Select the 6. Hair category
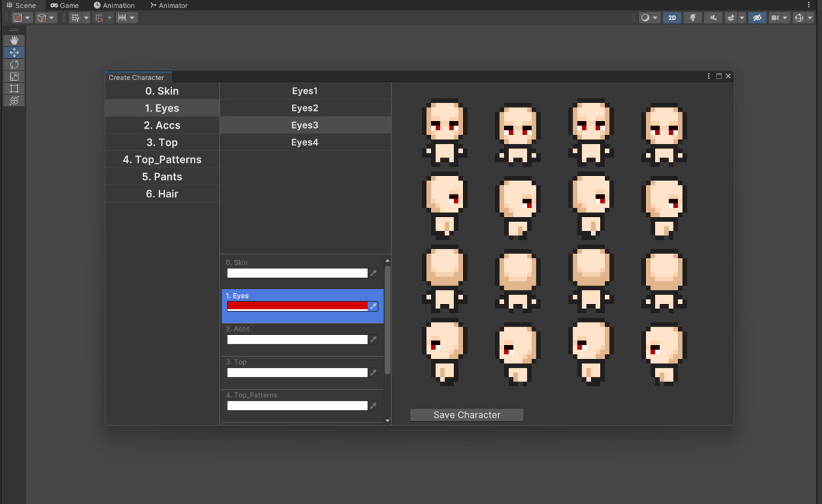This screenshot has width=822, height=504. 162,194
